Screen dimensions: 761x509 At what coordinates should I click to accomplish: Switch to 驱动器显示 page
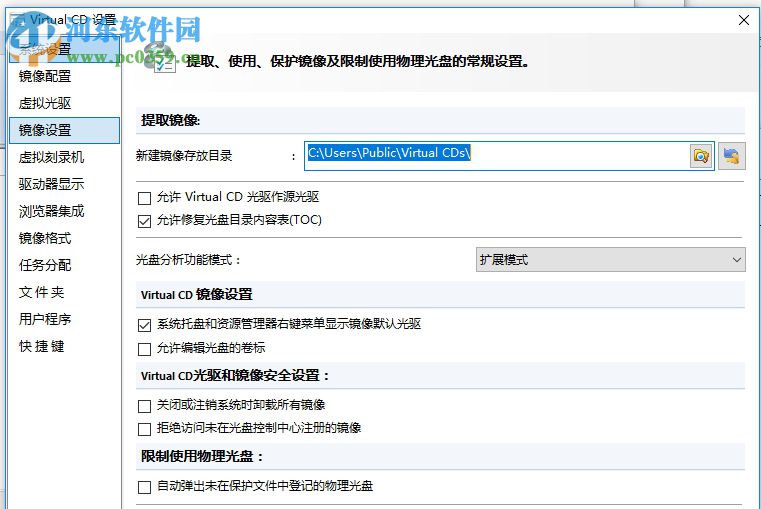(x=64, y=184)
